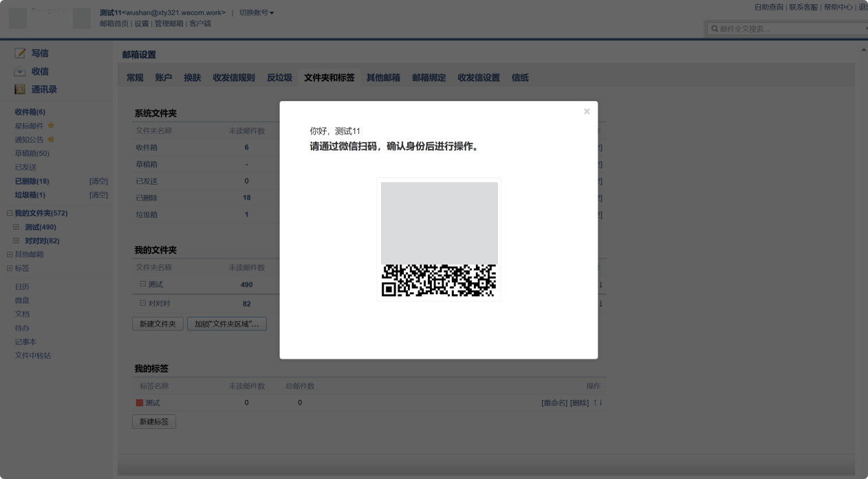Click 邮箱首页 link in header

(x=114, y=23)
